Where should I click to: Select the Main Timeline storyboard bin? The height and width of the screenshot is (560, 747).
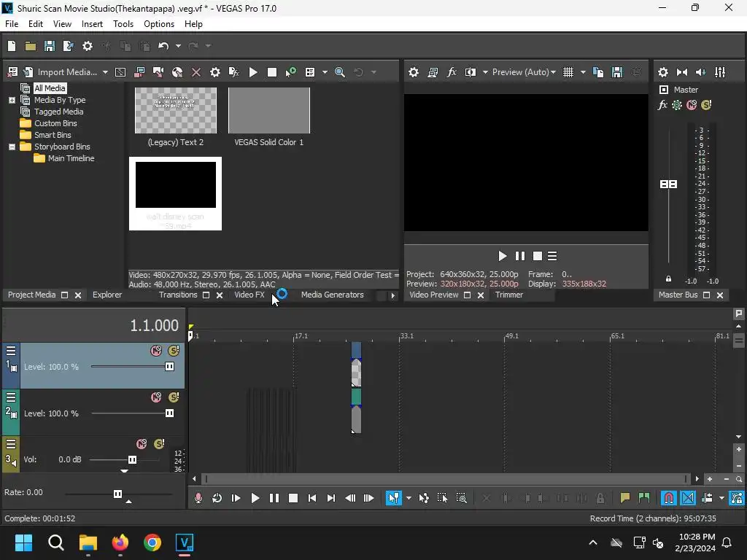[71, 158]
